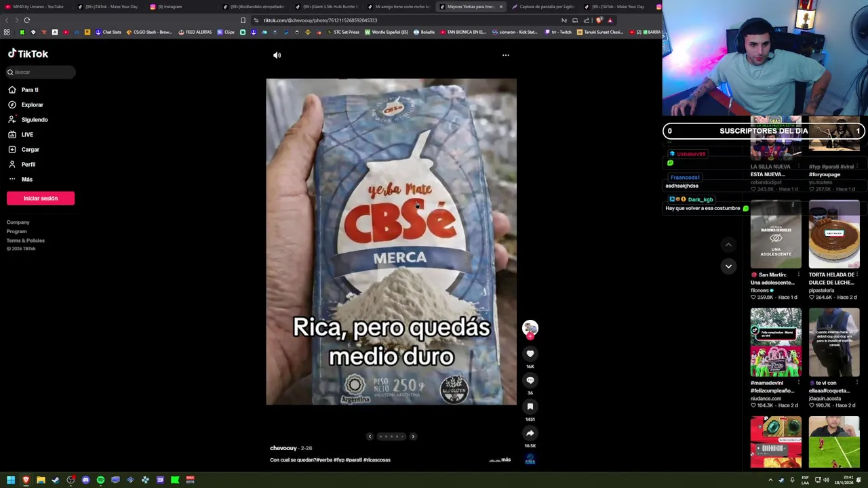This screenshot has width=868, height=488.
Task: Open the 'te vi con ella' video thumbnail
Action: [x=834, y=342]
